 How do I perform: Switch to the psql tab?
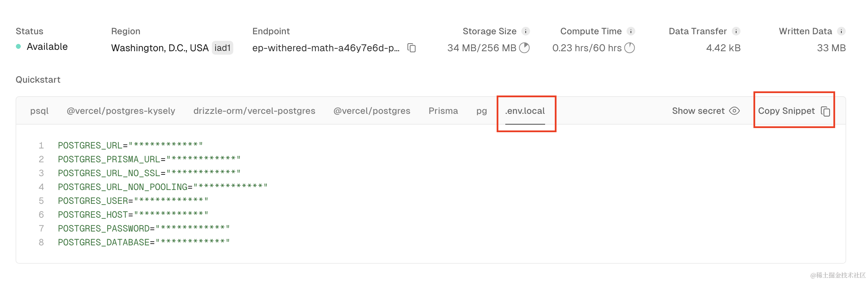pyautogui.click(x=39, y=111)
